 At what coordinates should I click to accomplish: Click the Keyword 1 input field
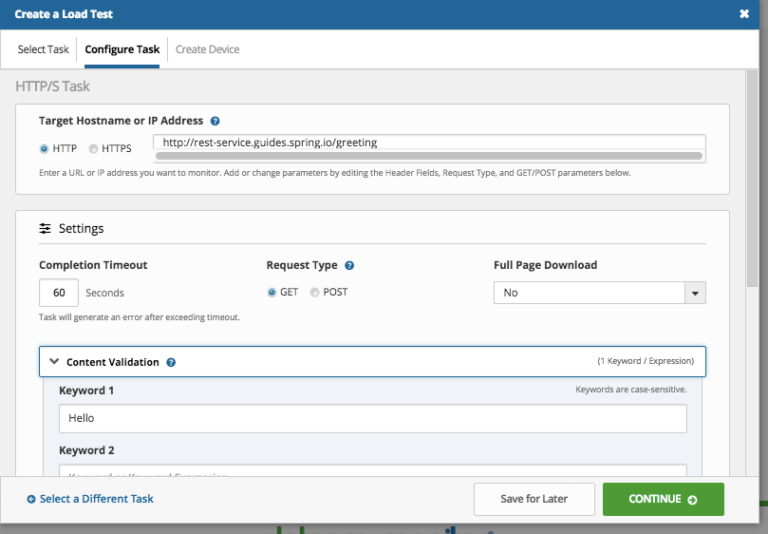click(372, 418)
